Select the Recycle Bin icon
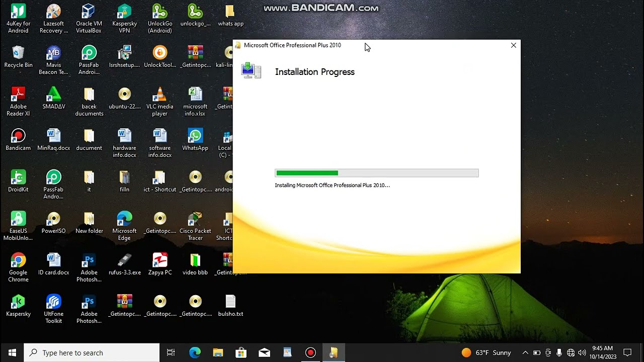644x362 pixels. click(x=18, y=56)
